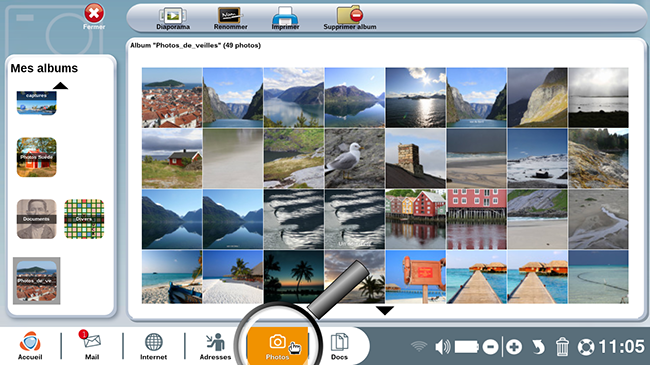
Task: Open Adresses contacts
Action: (215, 346)
